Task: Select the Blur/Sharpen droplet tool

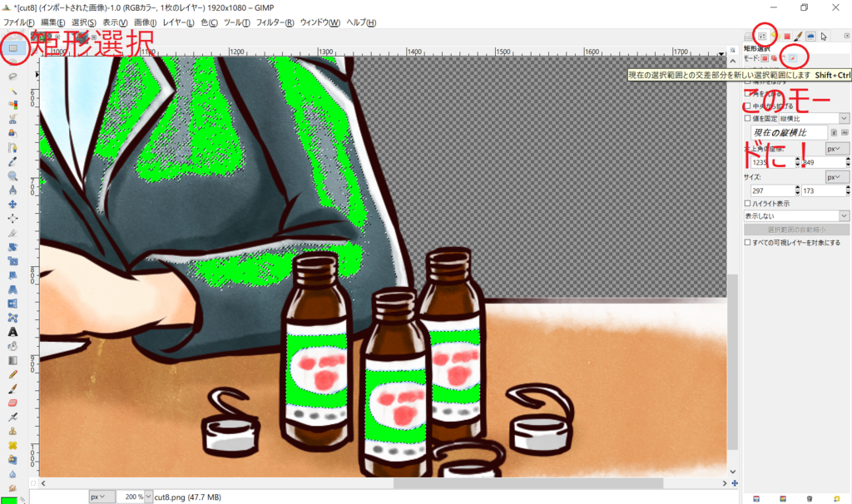Action: 13,473
